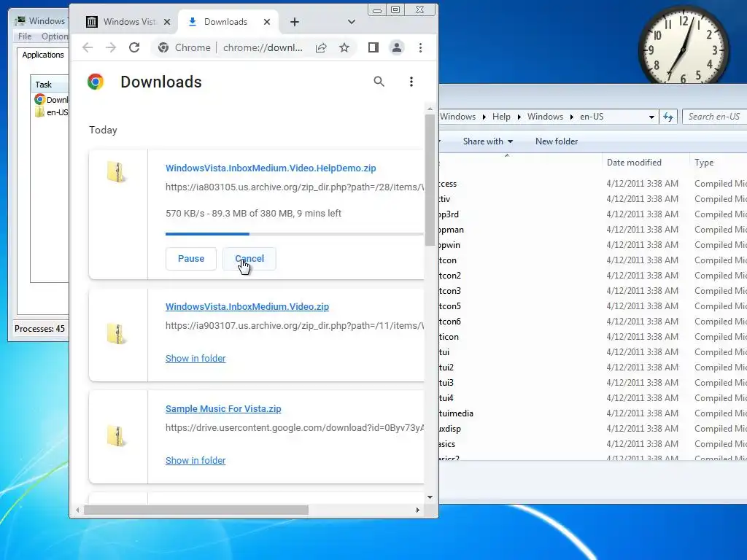
Task: Open new tab with plus button
Action: pos(295,22)
